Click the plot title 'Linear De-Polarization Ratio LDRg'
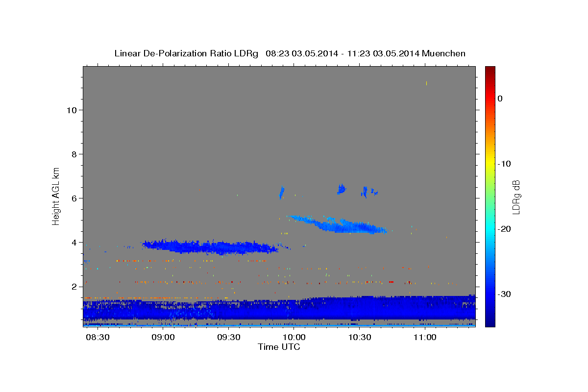The height and width of the screenshot is (392, 588). [186, 53]
